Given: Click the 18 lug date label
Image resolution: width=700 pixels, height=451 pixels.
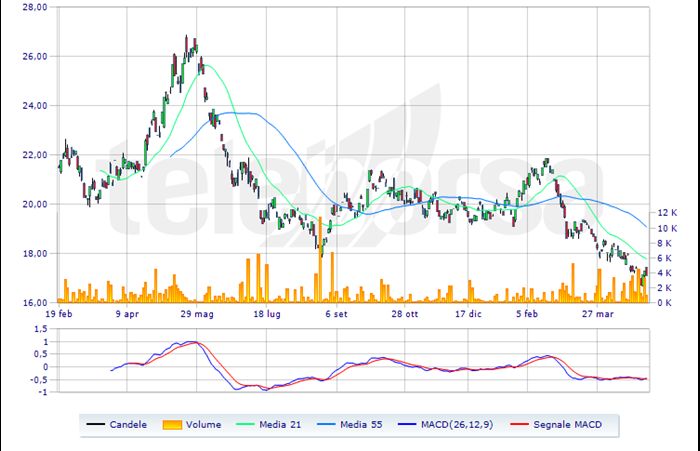Looking at the screenshot, I should (267, 313).
